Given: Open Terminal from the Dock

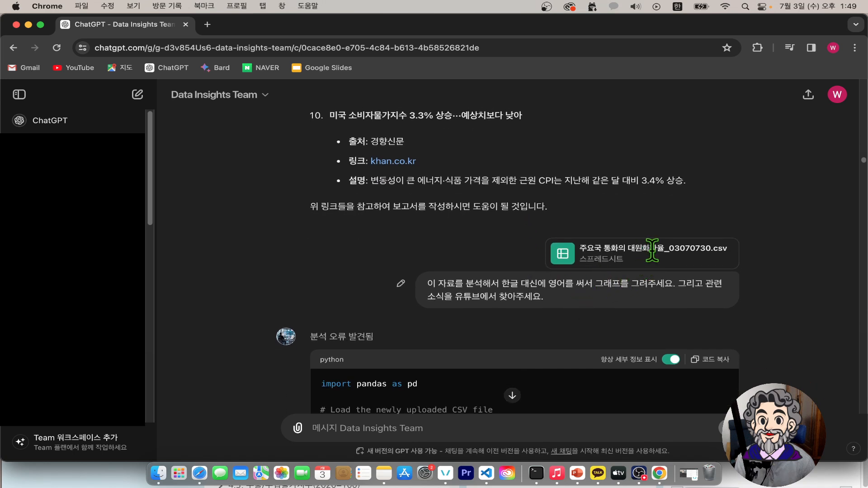Looking at the screenshot, I should tap(536, 473).
